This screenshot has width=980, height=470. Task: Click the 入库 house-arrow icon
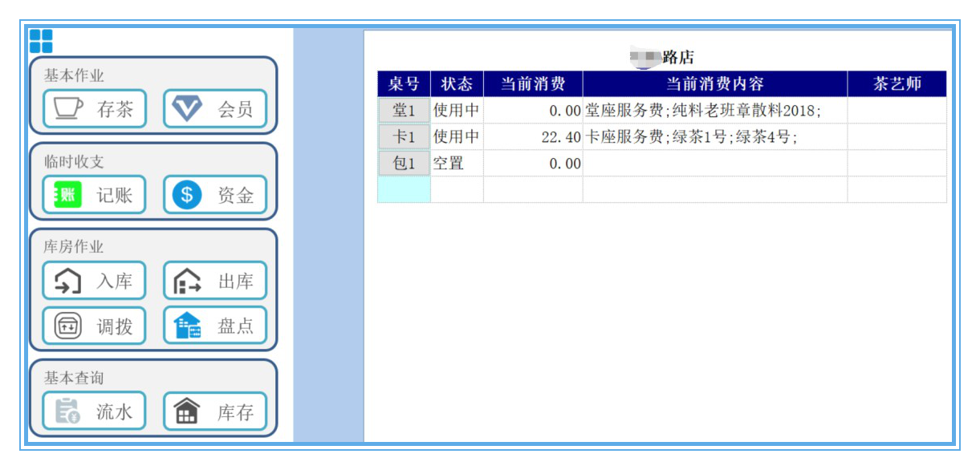coord(67,282)
